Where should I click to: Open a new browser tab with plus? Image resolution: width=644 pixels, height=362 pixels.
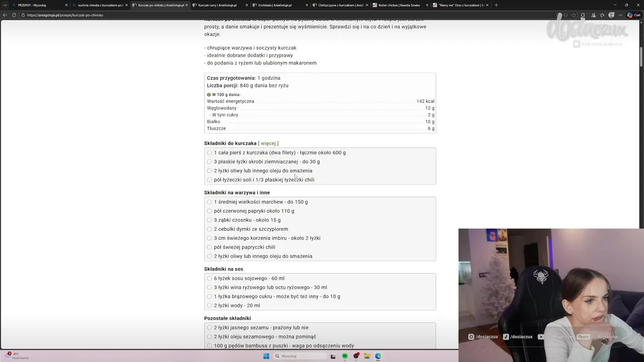pos(496,5)
